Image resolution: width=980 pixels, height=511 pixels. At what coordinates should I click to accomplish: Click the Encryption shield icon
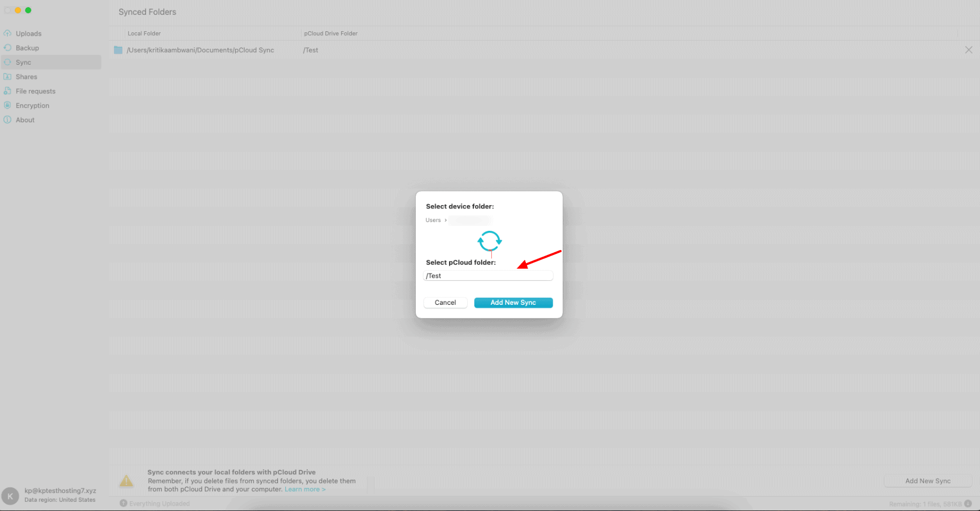coord(8,105)
